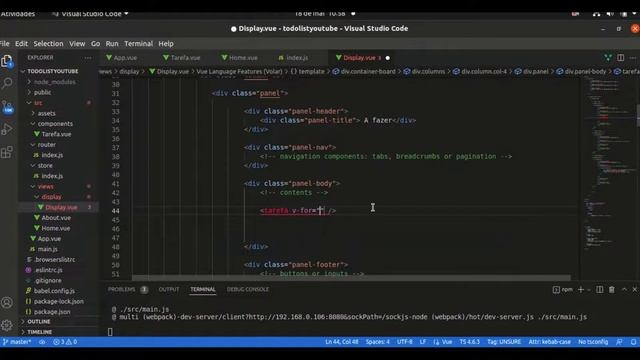Open About.vue in explorer tree
The height and width of the screenshot is (360, 640).
56,218
